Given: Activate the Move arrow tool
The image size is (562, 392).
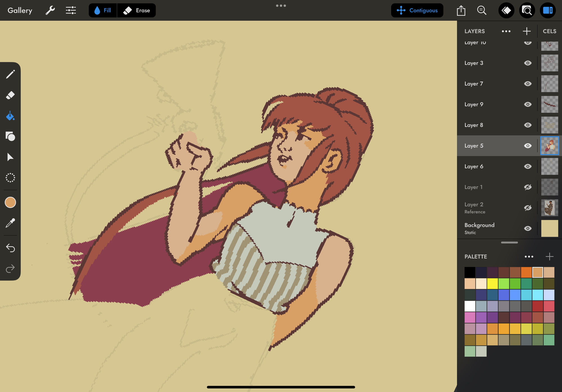Looking at the screenshot, I should point(10,157).
